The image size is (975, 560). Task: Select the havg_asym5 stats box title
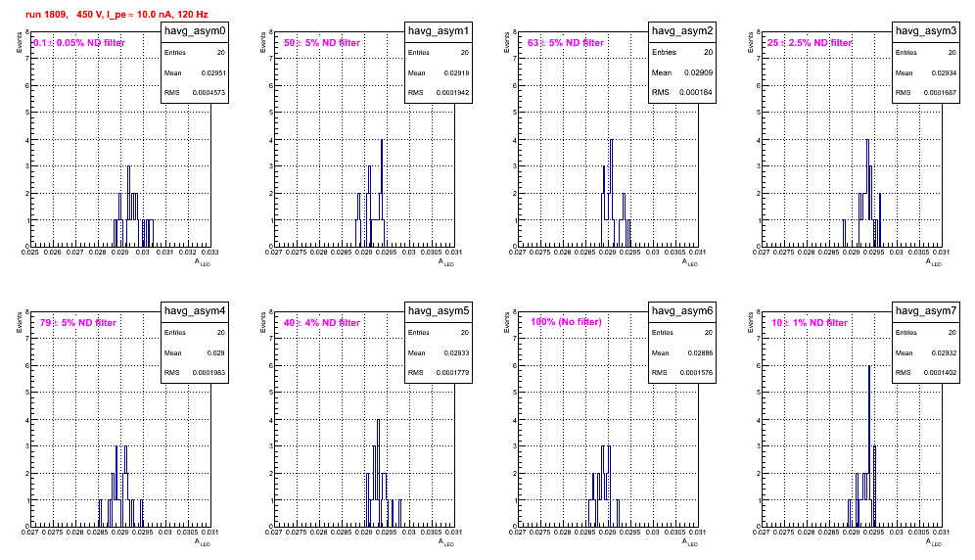[439, 311]
